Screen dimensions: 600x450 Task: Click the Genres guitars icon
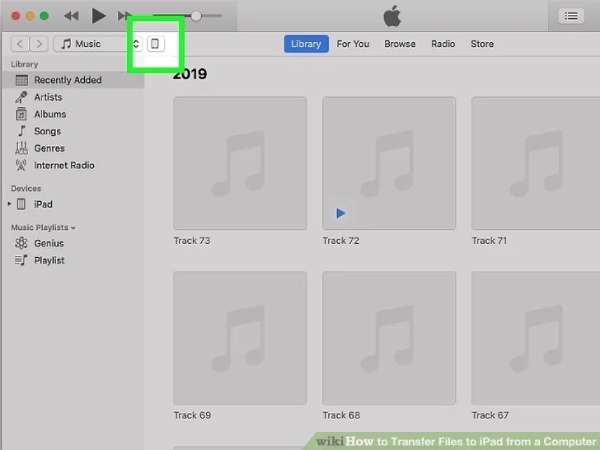point(21,148)
